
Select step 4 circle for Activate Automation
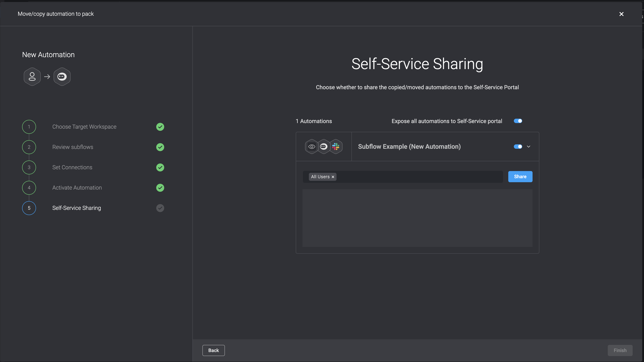pos(29,188)
